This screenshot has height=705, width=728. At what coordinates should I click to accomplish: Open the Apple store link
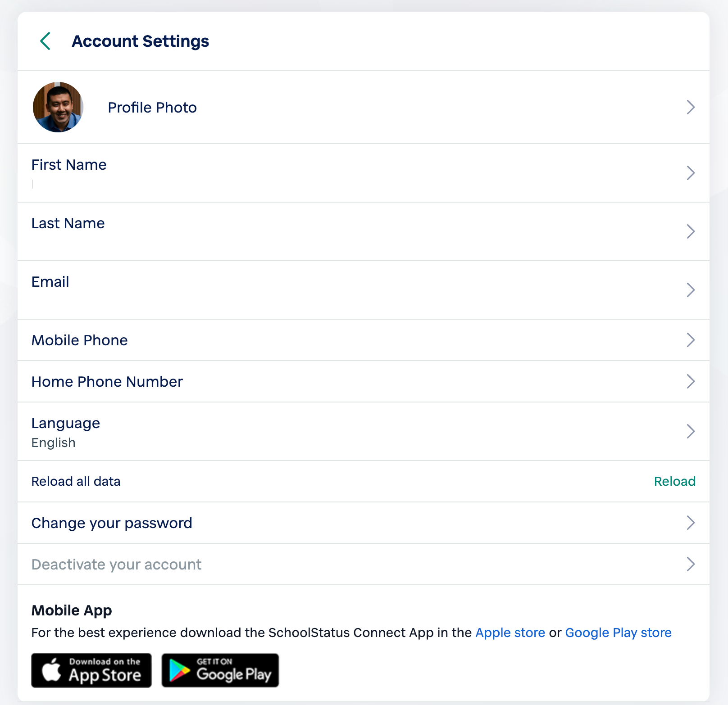click(x=510, y=633)
